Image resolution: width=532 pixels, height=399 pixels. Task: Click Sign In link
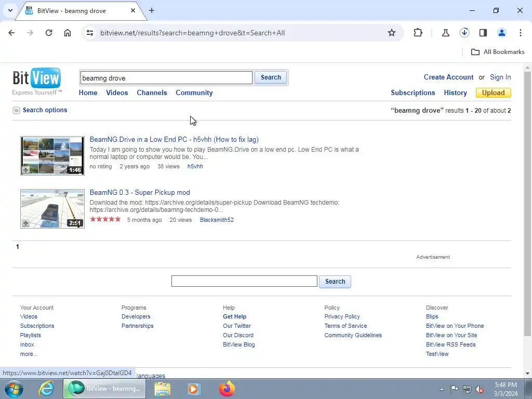(500, 77)
